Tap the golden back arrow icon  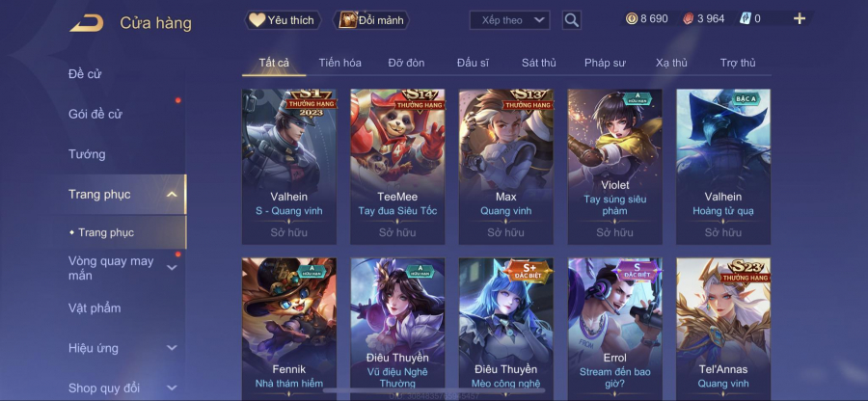coord(87,23)
